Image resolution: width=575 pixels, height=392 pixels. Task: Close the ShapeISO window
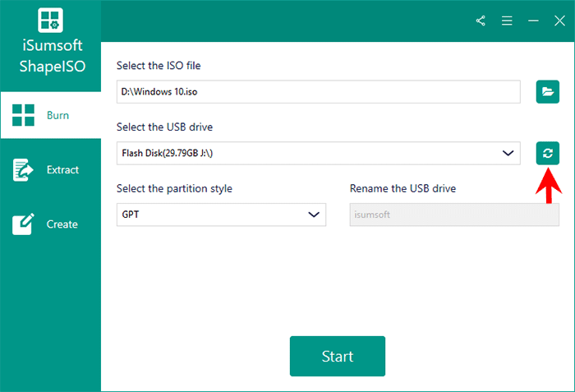[559, 21]
